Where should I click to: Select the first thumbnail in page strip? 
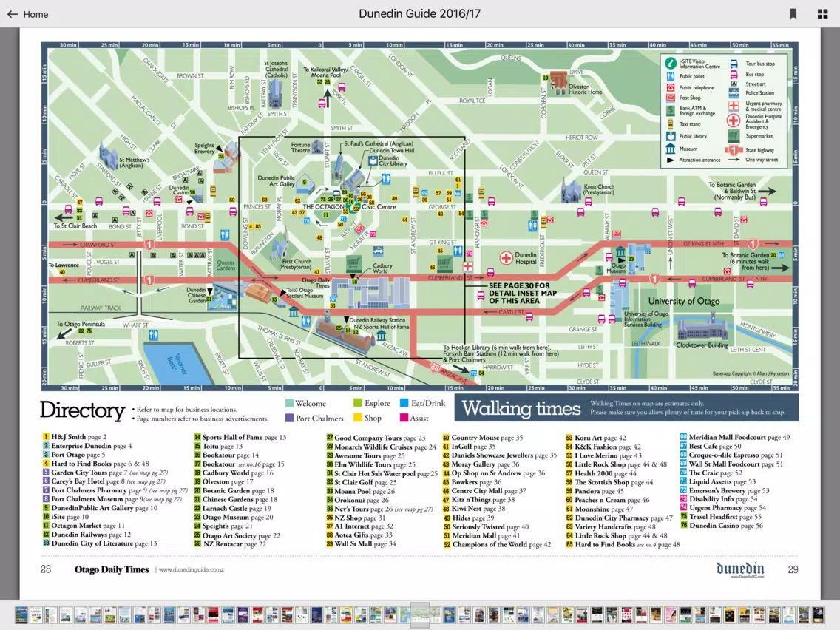pyautogui.click(x=21, y=615)
